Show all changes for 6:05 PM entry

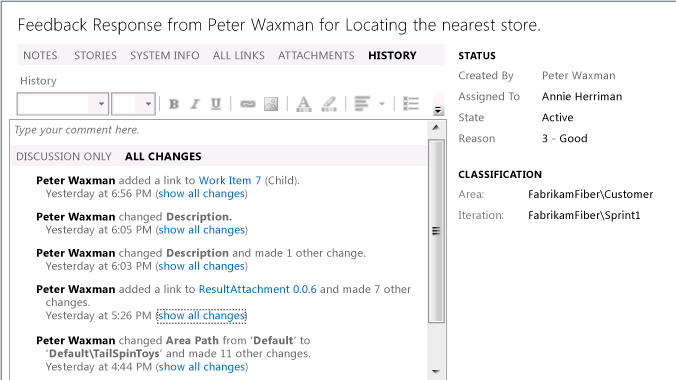click(202, 230)
